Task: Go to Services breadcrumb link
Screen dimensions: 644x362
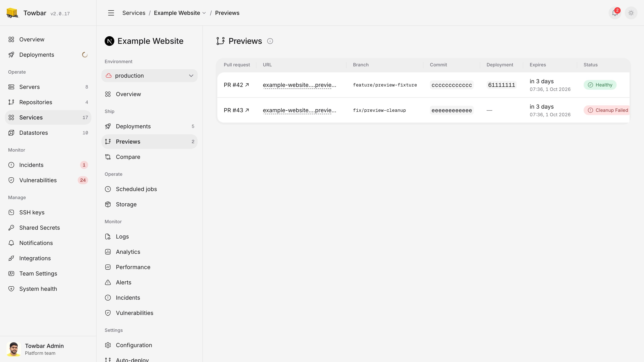Action: click(x=134, y=13)
